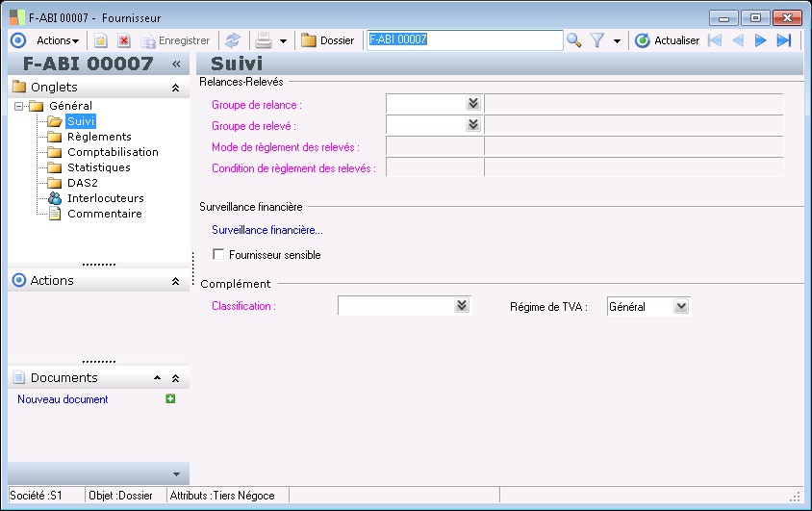The width and height of the screenshot is (812, 511).
Task: Minimize the Fournisseur window
Action: pyautogui.click(x=723, y=18)
